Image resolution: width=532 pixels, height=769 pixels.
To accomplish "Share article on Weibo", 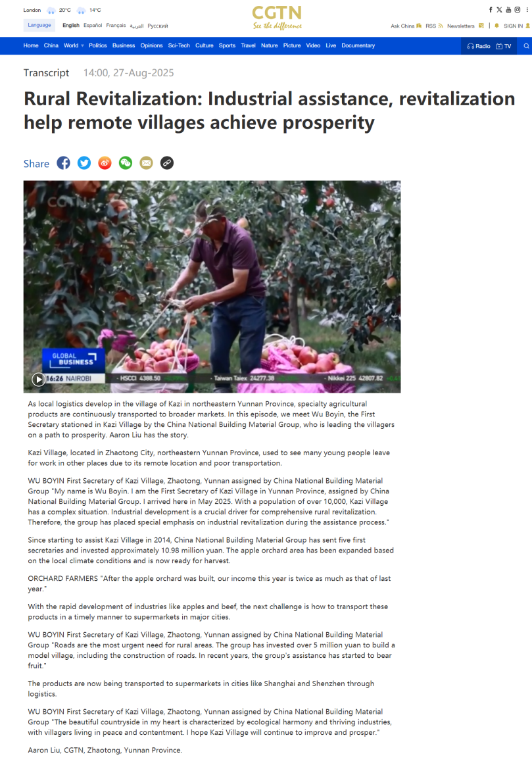I will (105, 163).
